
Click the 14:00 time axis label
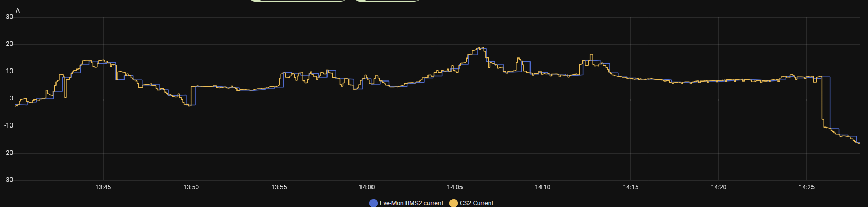(367, 187)
